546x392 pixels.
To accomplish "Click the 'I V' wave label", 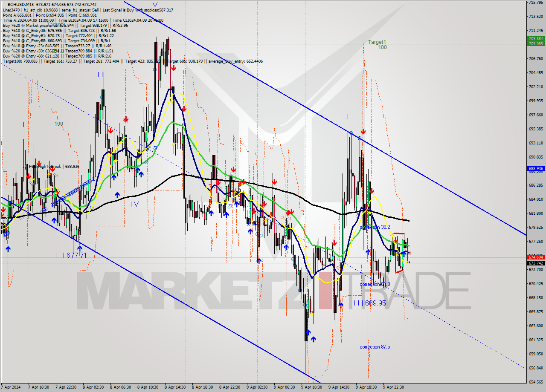I will 134,204.
